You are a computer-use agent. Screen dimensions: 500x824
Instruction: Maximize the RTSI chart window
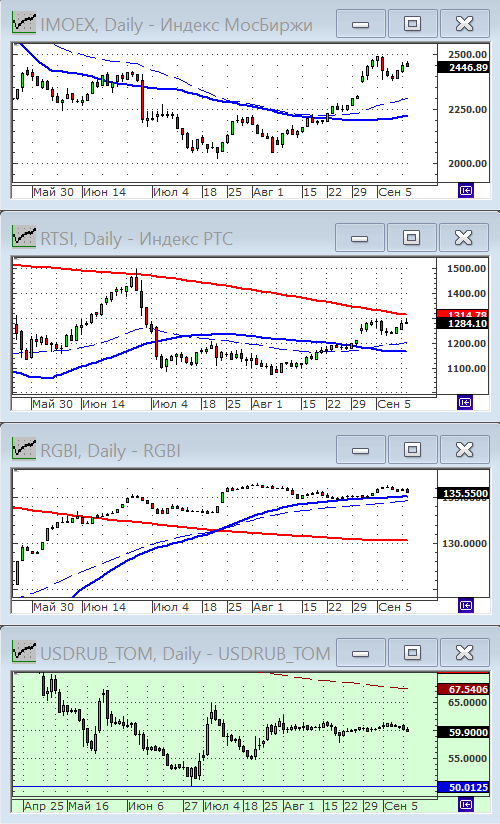click(x=411, y=238)
